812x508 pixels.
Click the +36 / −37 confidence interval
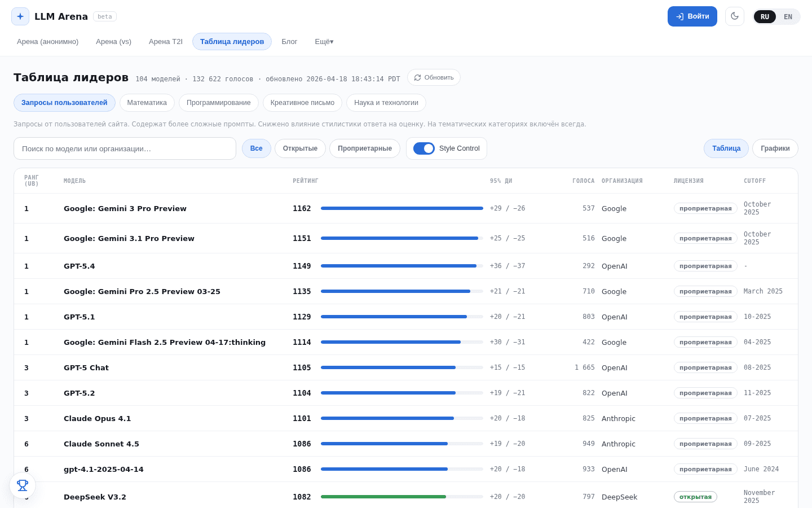pos(507,266)
